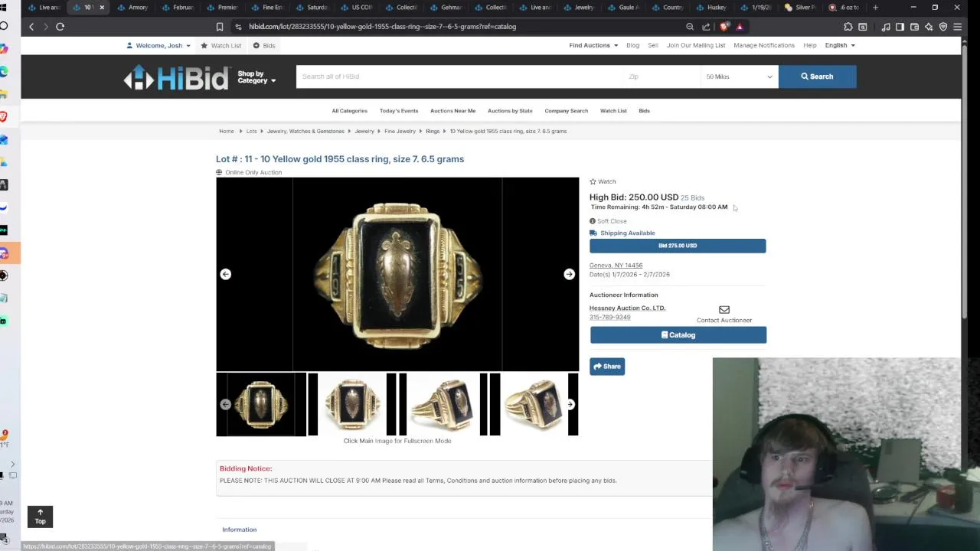Switch to the Premier tab
The width and height of the screenshot is (980, 551).
pos(223,8)
